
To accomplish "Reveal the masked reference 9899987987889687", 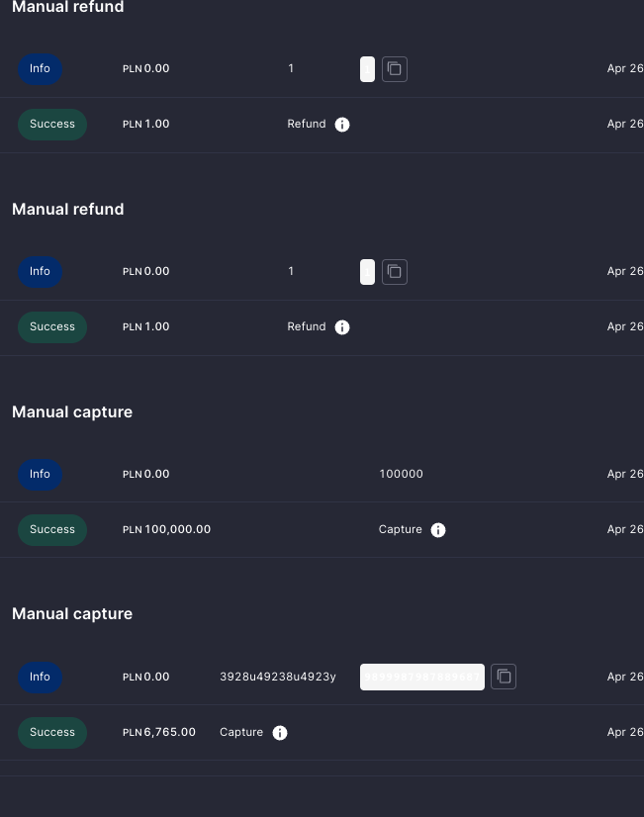I will point(422,677).
